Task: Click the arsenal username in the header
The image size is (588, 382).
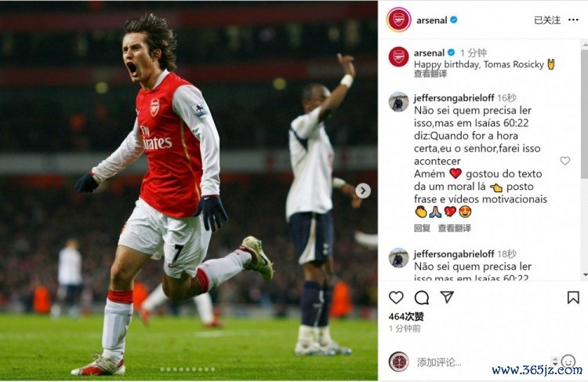Action: 430,20
